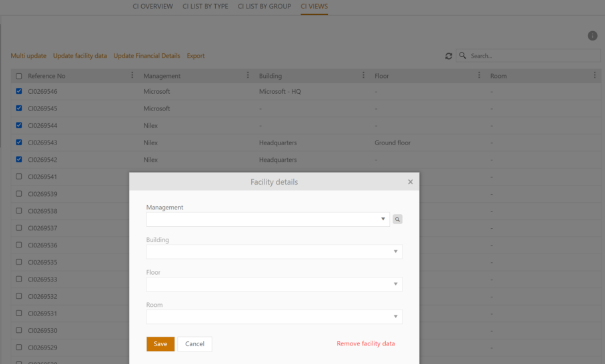The width and height of the screenshot is (605, 364).
Task: Sort by the Floor column header
Action: click(x=382, y=76)
